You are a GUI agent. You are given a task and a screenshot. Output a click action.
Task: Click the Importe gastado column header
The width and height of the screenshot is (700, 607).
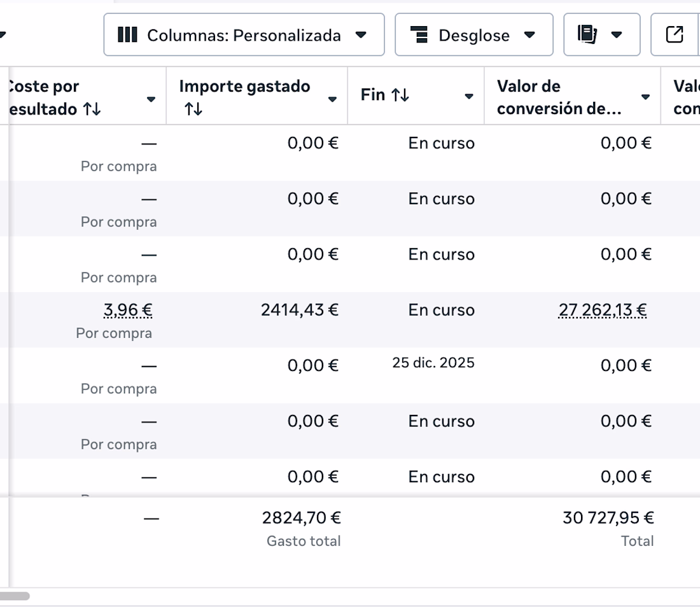pos(244,87)
